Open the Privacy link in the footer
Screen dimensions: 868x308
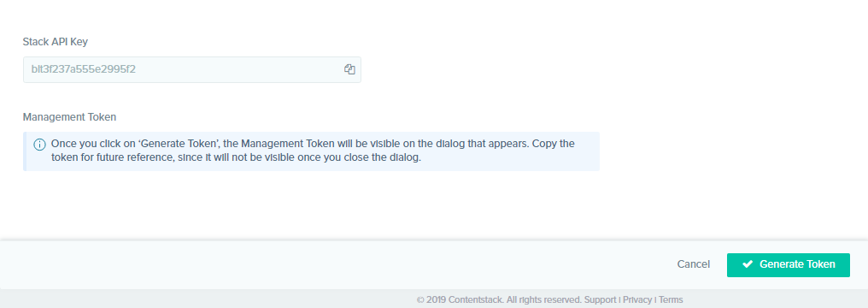637,299
